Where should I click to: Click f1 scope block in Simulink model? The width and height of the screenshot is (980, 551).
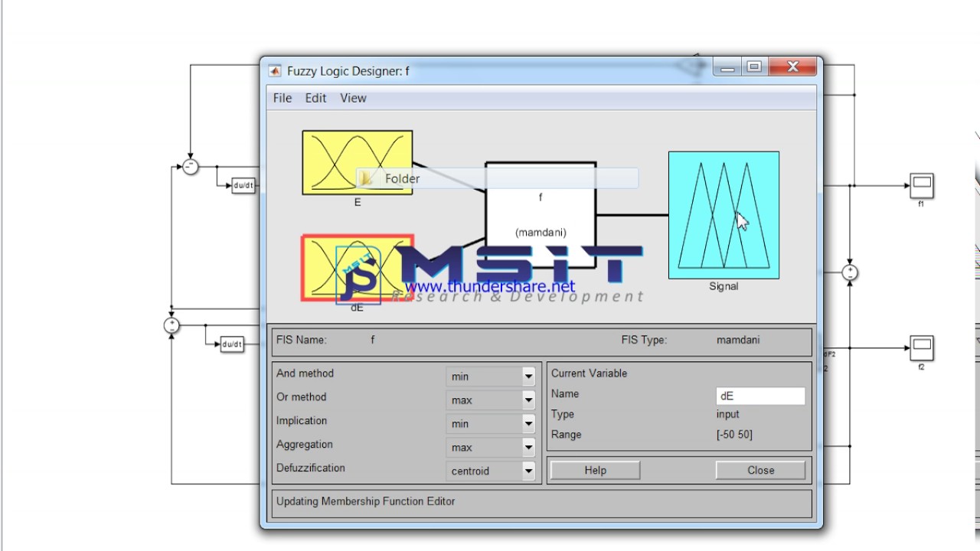921,186
